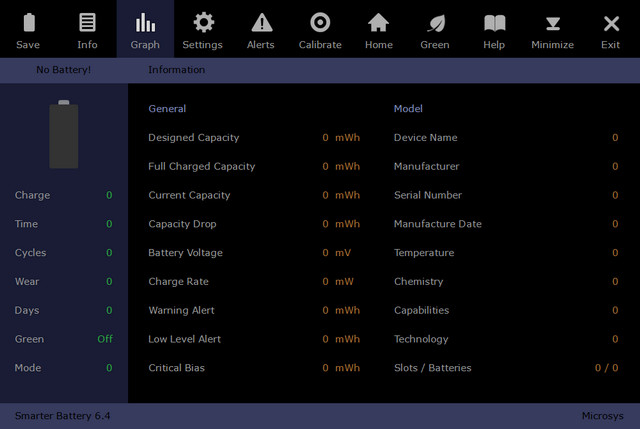Open the Graph bar chart icon
Image resolution: width=640 pixels, height=429 pixels.
coord(145,23)
